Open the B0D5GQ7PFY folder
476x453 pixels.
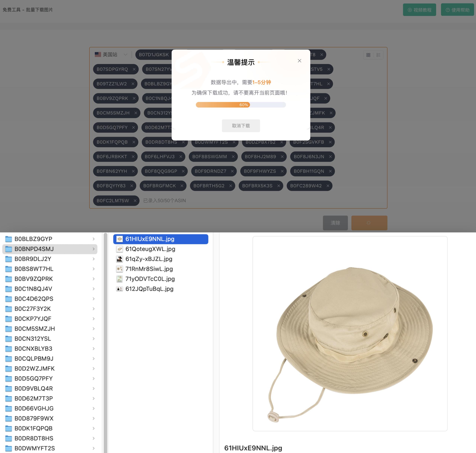click(33, 378)
